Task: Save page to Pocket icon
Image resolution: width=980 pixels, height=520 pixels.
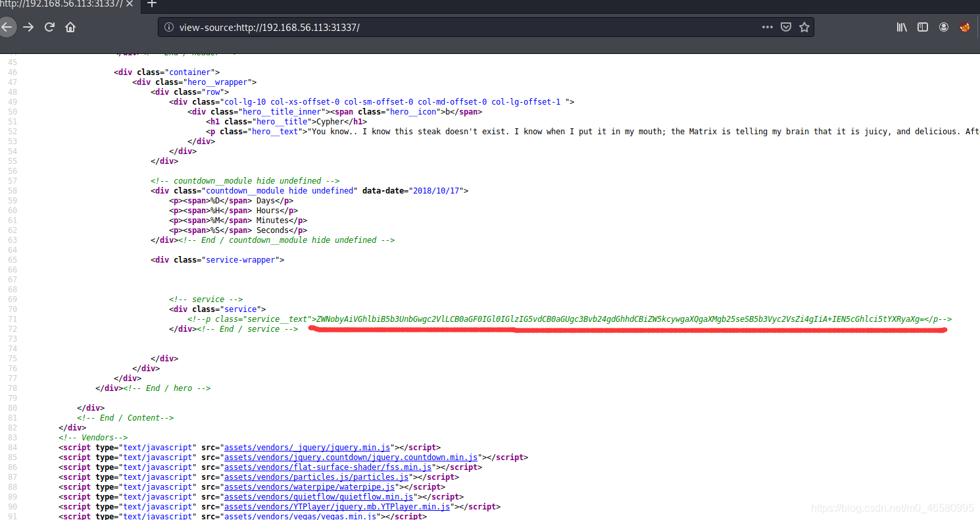Action: tap(785, 27)
